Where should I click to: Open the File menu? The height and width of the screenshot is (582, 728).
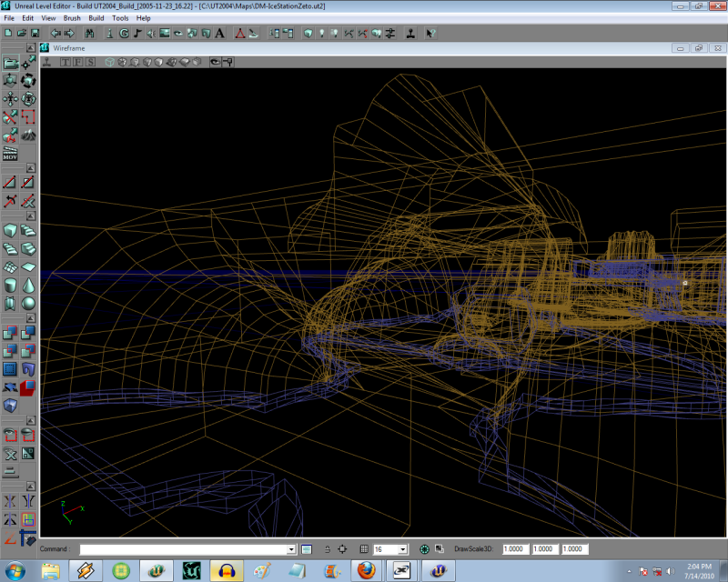click(9, 18)
